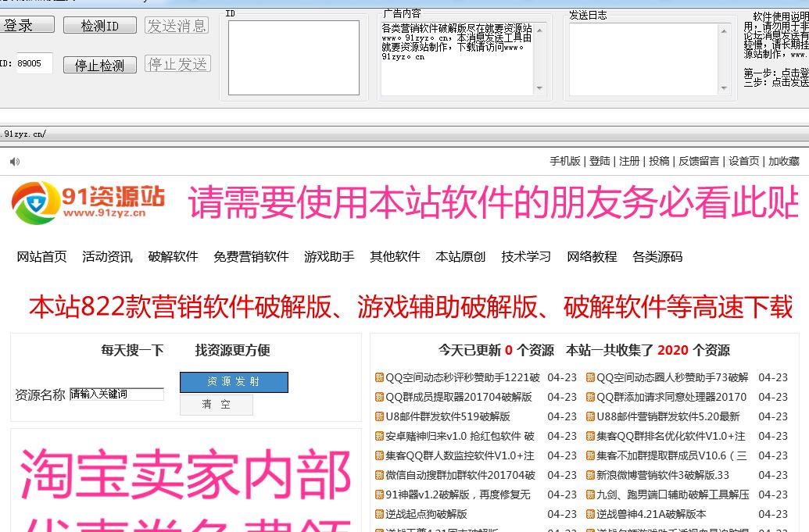Open QQ空间动态圈人秒赞助手73破解 link
The height and width of the screenshot is (532, 809).
[x=672, y=377]
